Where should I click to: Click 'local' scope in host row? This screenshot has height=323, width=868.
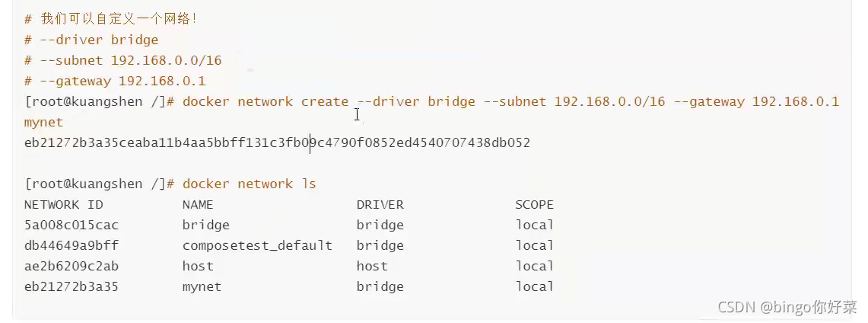coord(535,266)
